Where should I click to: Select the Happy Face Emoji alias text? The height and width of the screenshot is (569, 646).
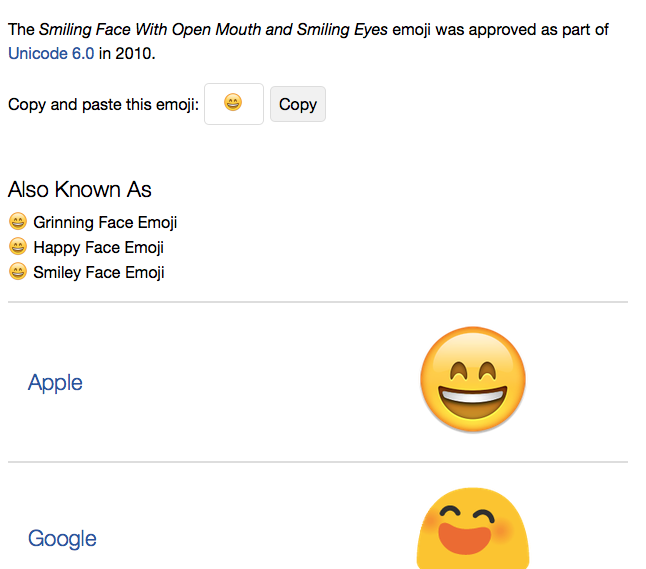98,248
